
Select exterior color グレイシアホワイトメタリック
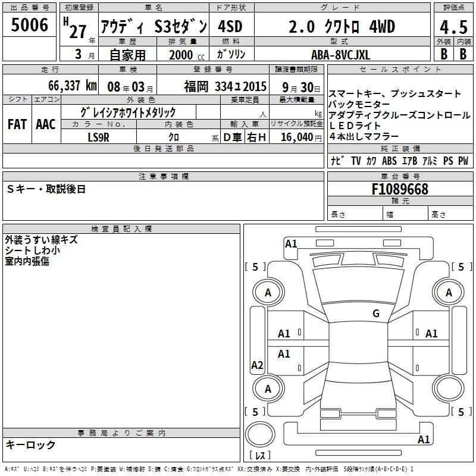[x=128, y=112]
